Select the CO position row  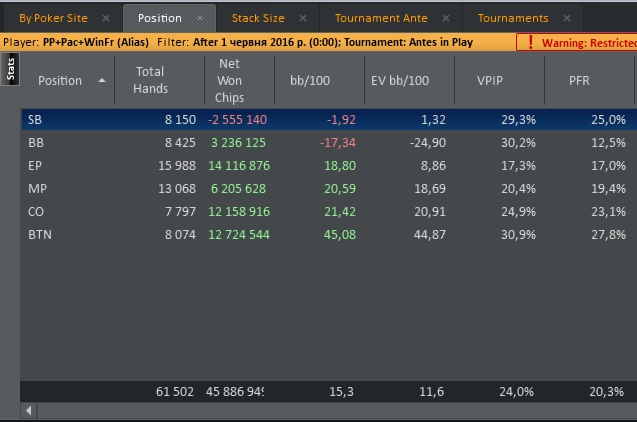329,212
